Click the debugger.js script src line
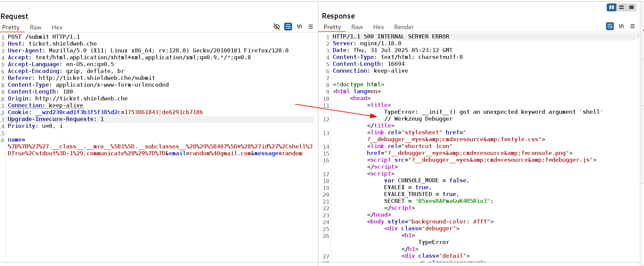This screenshot has height=266, width=644. click(x=482, y=160)
